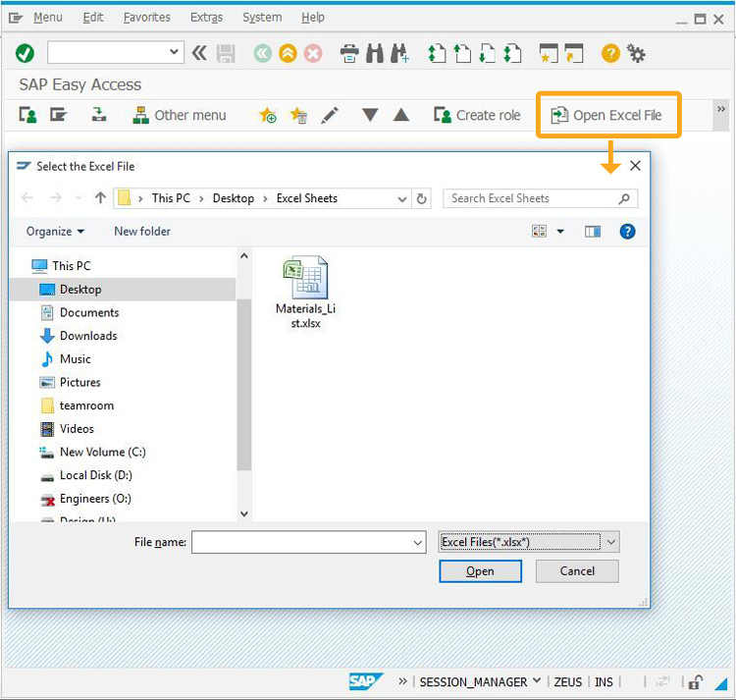
Task: Open the Help menu
Action: coord(313,18)
